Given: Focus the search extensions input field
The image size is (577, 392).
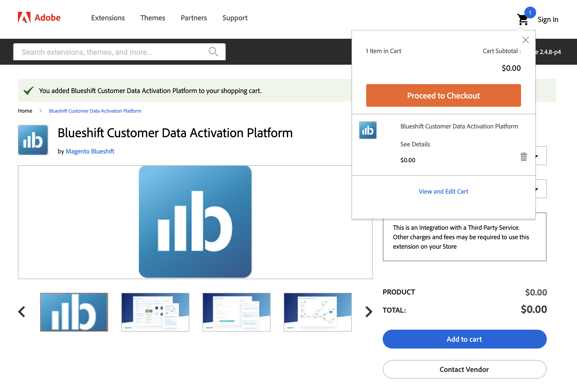Looking at the screenshot, I should tap(119, 52).
